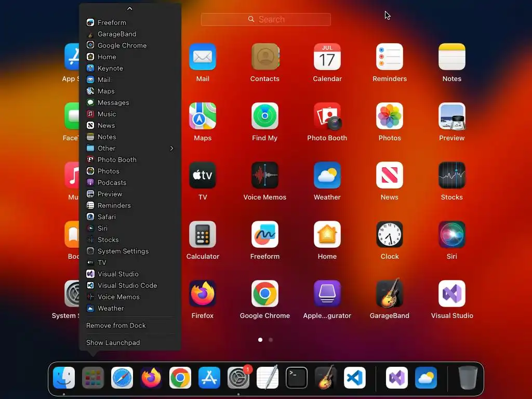Open Safari from the Dock
Viewport: 532px width, 399px height.
tap(122, 378)
